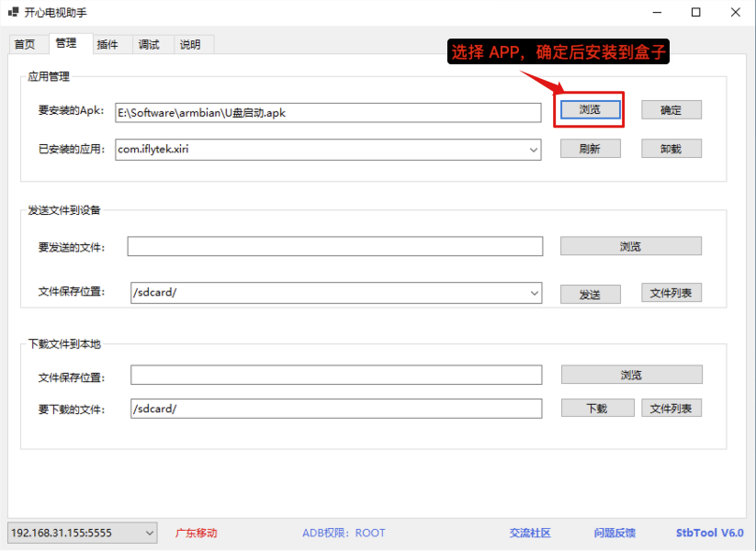Click the 卸载 uninstall button
Screen dimensions: 756x551
click(x=671, y=149)
